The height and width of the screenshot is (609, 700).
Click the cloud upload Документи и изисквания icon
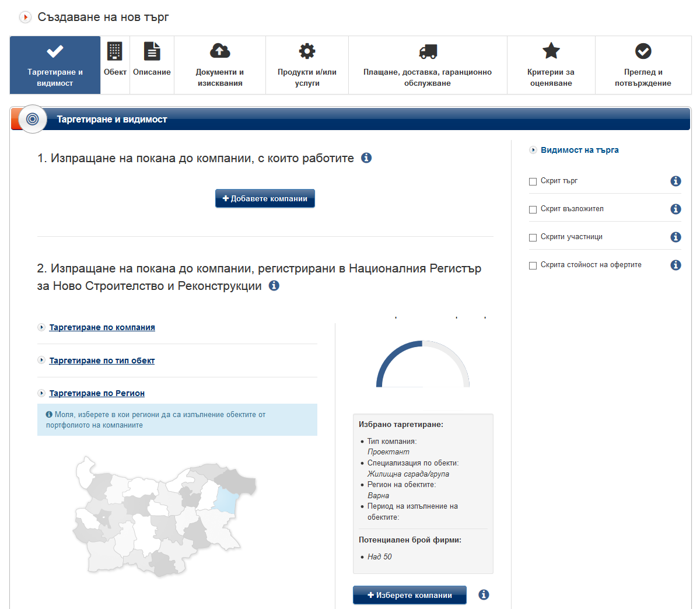pyautogui.click(x=220, y=51)
